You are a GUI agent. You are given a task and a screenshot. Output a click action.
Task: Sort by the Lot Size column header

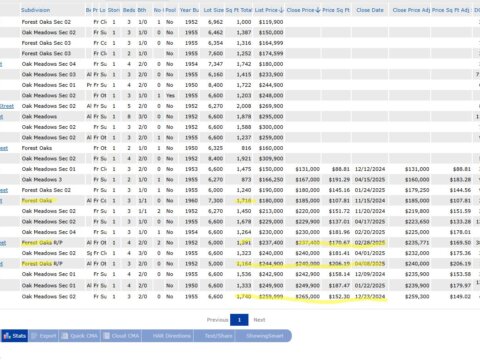click(x=213, y=10)
